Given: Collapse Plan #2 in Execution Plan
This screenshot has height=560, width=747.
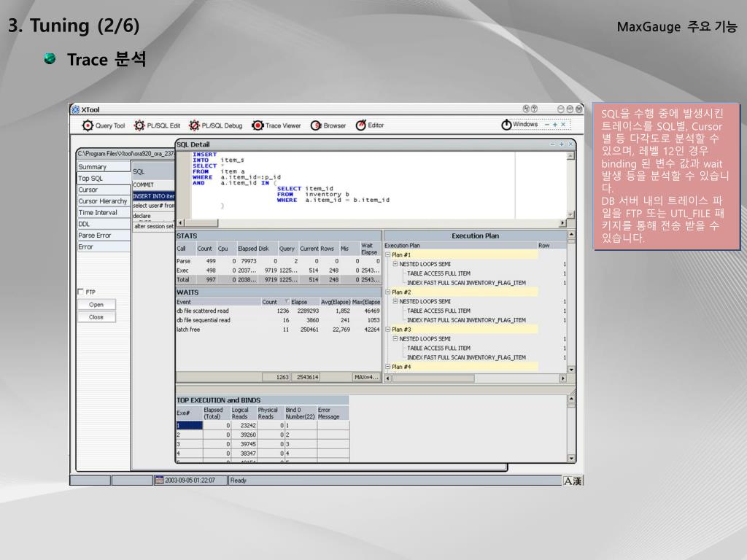Looking at the screenshot, I should (x=388, y=292).
